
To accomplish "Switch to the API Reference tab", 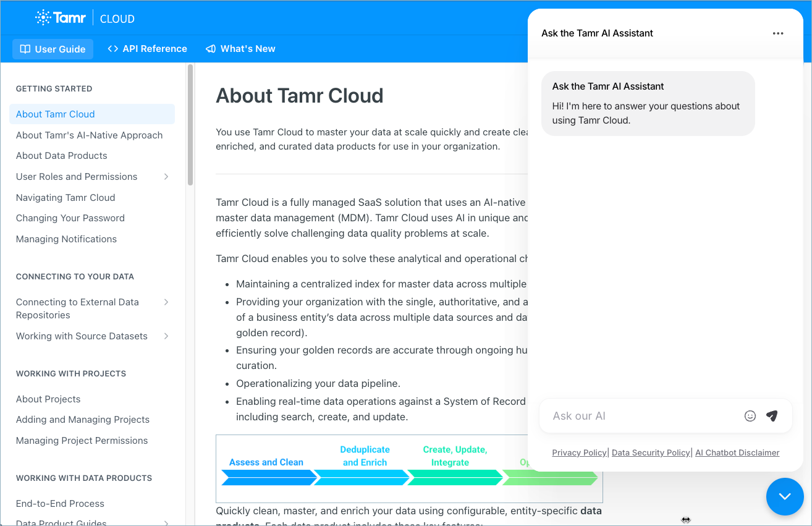I will click(147, 49).
